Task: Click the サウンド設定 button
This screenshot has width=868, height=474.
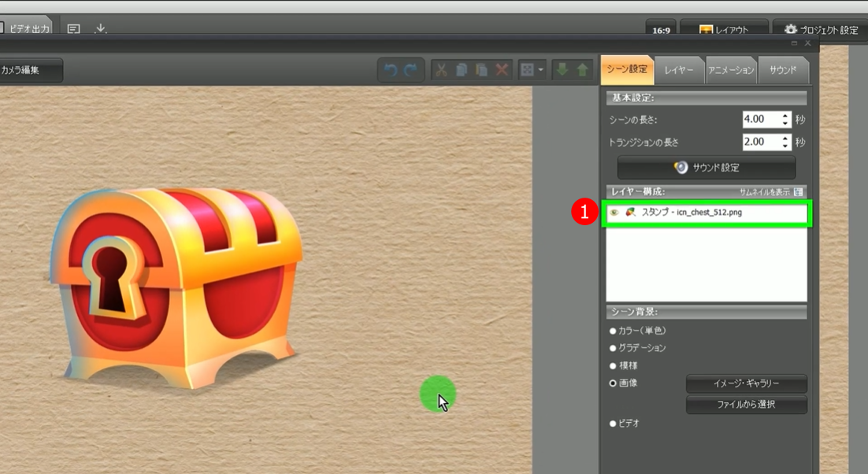Action: click(x=706, y=168)
